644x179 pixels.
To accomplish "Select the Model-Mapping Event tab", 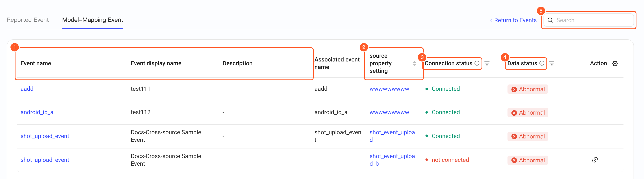I will (x=93, y=20).
